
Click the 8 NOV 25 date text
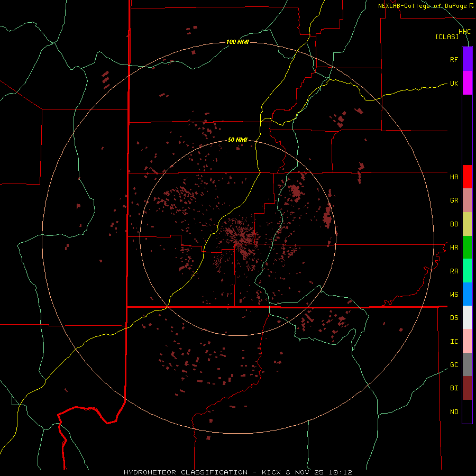pyautogui.click(x=305, y=472)
